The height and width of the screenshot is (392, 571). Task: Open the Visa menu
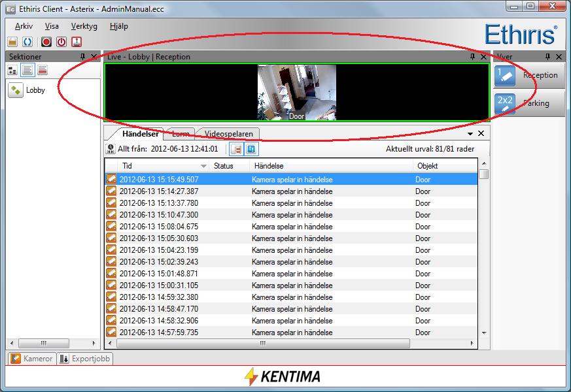point(52,26)
